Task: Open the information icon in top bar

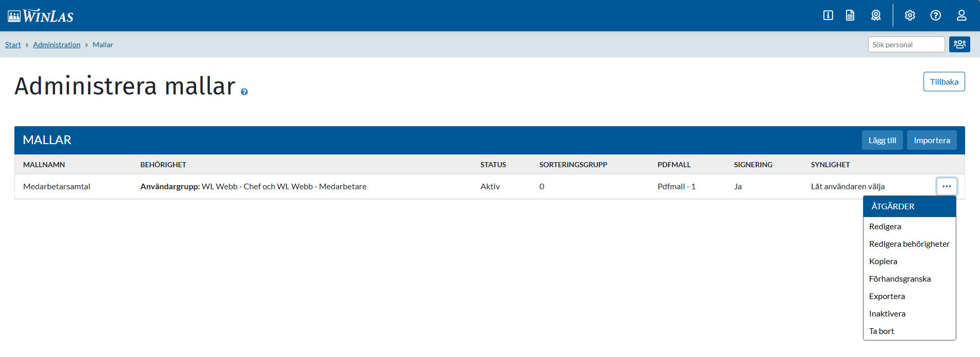Action: pyautogui.click(x=828, y=15)
